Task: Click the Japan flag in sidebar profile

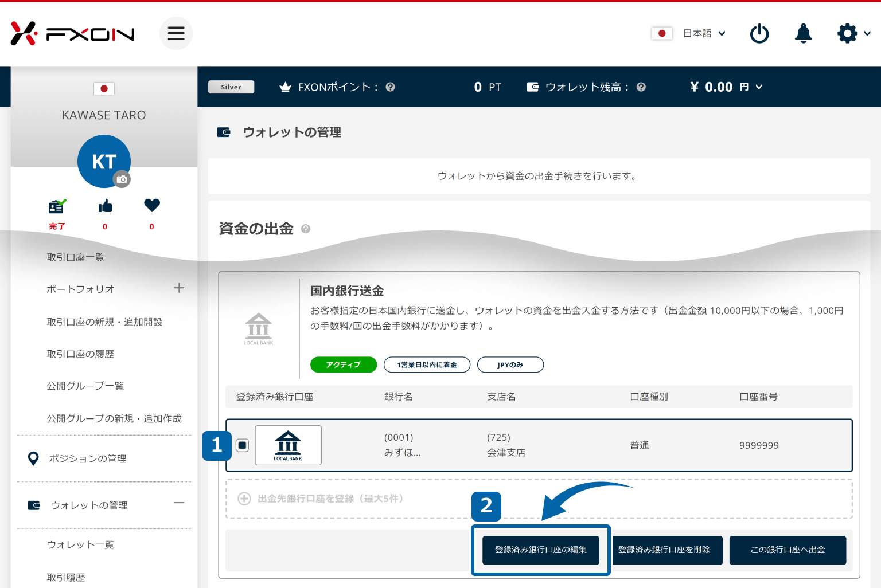Action: pos(104,88)
